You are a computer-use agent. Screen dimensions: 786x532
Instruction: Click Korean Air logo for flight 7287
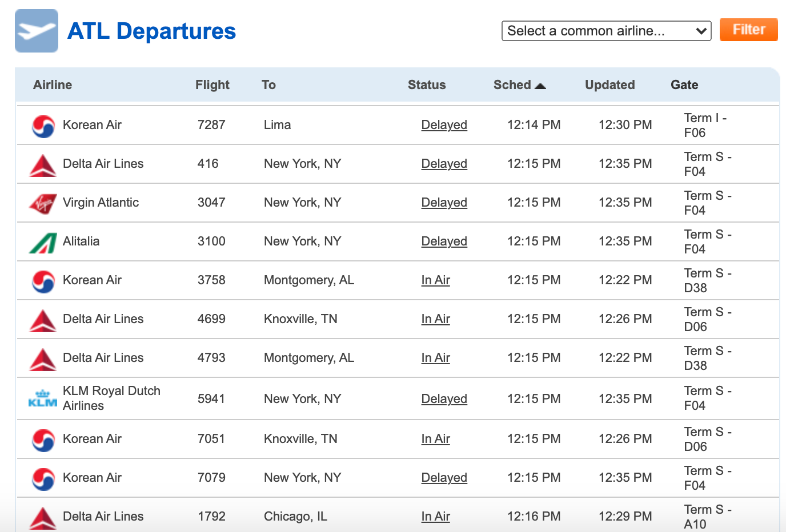tap(43, 126)
